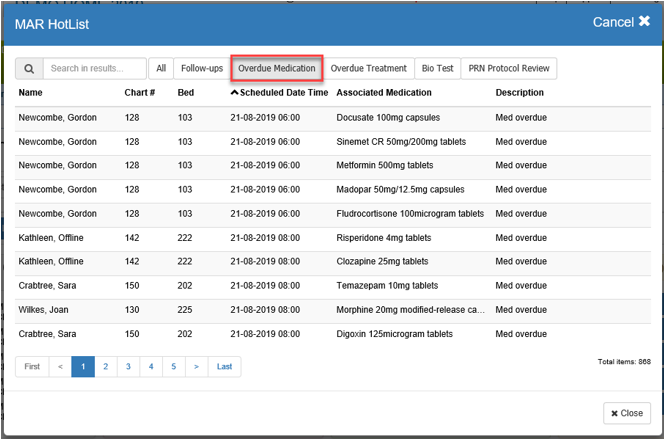Click the previous page arrow
This screenshot has height=440, width=664.
60,367
